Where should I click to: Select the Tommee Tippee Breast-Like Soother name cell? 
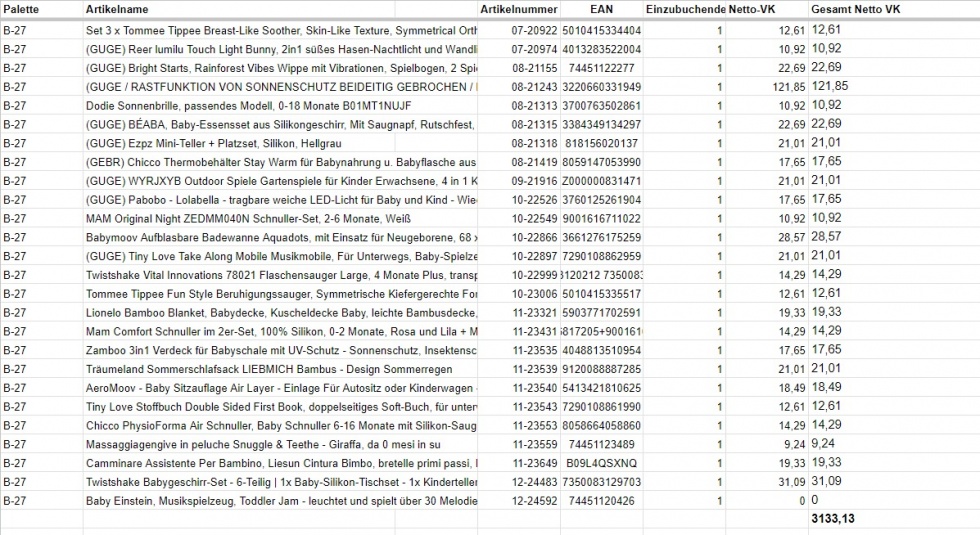(x=281, y=31)
